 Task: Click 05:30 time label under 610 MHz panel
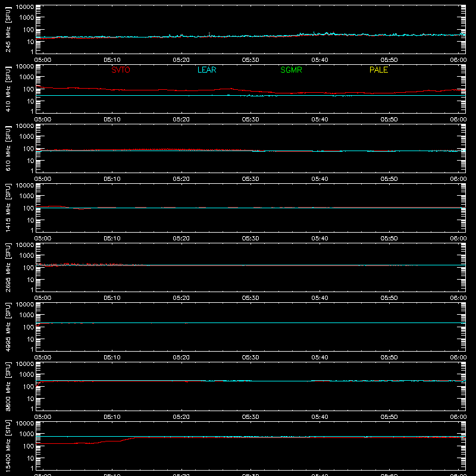click(250, 179)
